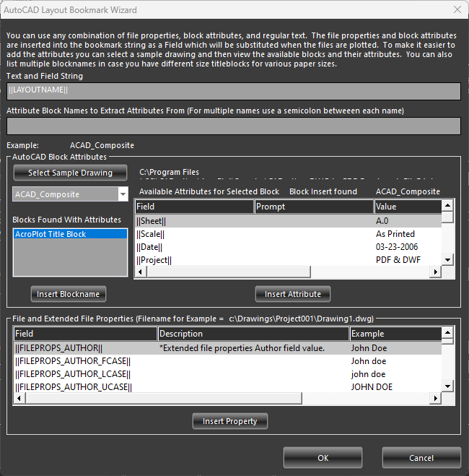Click attributes table scroll left arrow

point(140,272)
